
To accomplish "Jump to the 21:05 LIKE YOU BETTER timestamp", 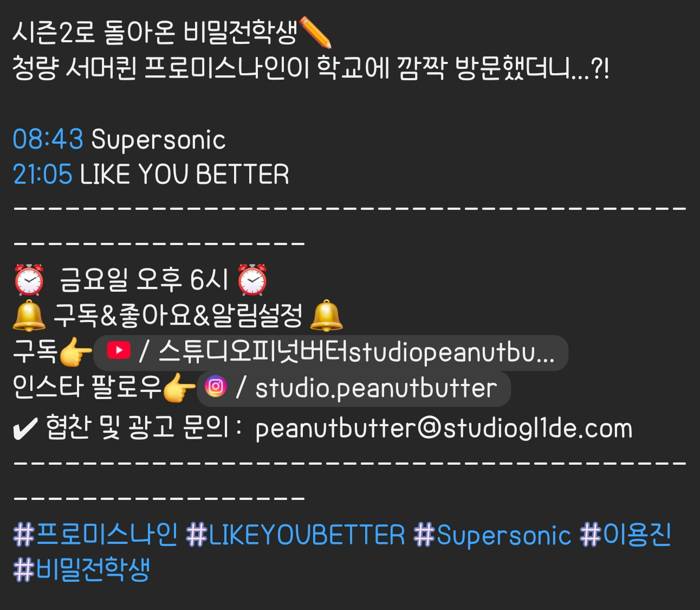I will tap(42, 175).
